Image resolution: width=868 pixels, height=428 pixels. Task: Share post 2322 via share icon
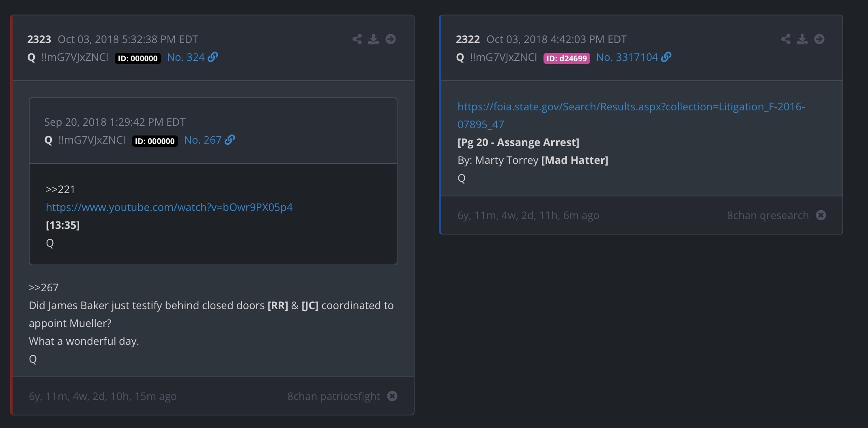(786, 39)
